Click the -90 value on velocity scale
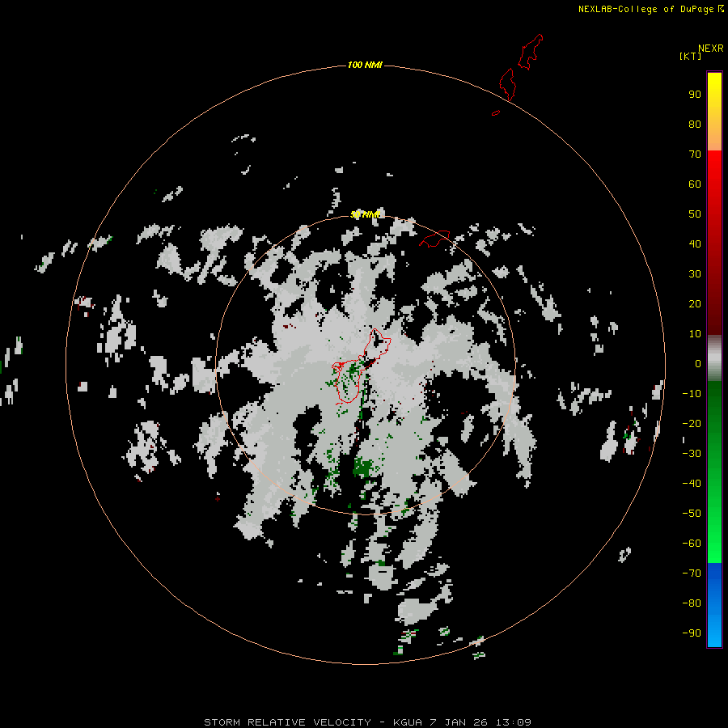This screenshot has width=728, height=728. point(692,633)
